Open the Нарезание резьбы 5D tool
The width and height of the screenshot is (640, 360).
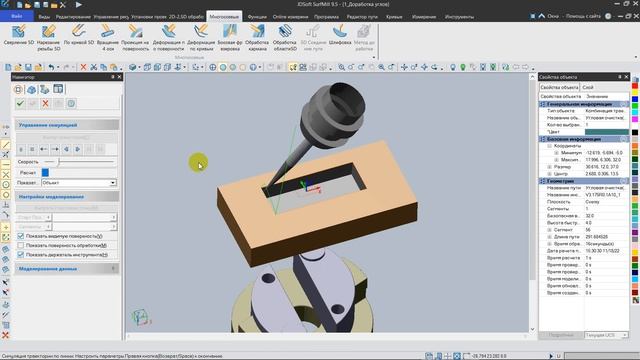click(49, 38)
